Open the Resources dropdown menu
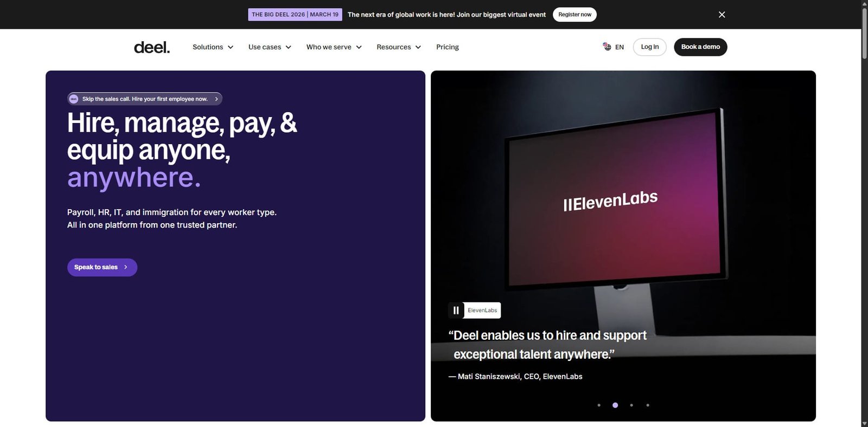Viewport: 868px width, 427px height. pos(399,47)
